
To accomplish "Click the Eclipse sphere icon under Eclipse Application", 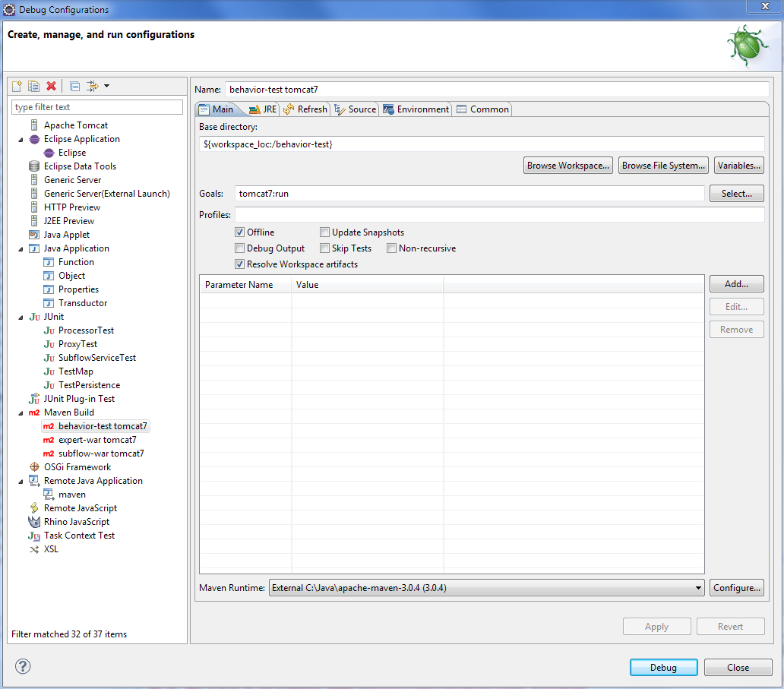I will pos(49,153).
